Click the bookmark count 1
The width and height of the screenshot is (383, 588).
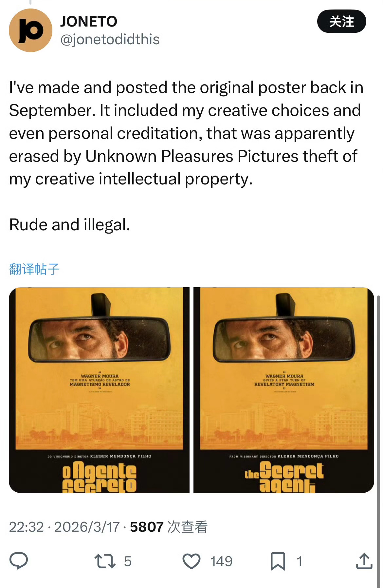coord(299,561)
